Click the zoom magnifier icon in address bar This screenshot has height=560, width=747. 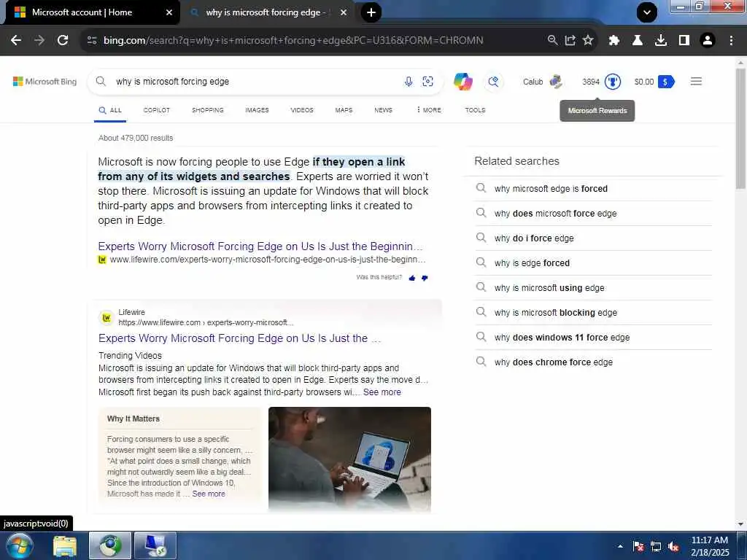[552, 41]
